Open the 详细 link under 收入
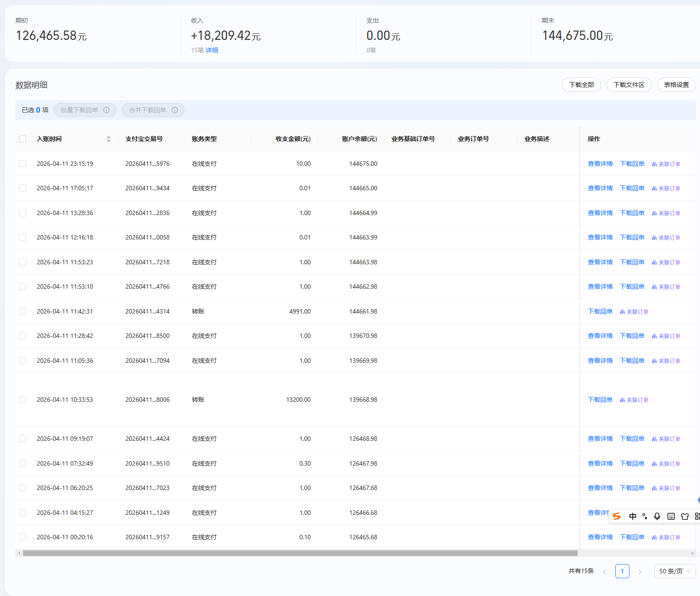The image size is (700, 596). point(211,50)
